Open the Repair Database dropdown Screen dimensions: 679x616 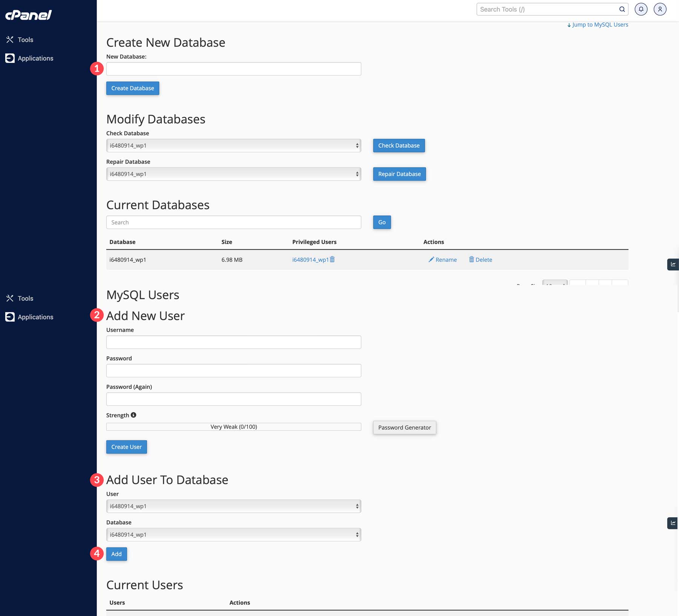tap(234, 174)
